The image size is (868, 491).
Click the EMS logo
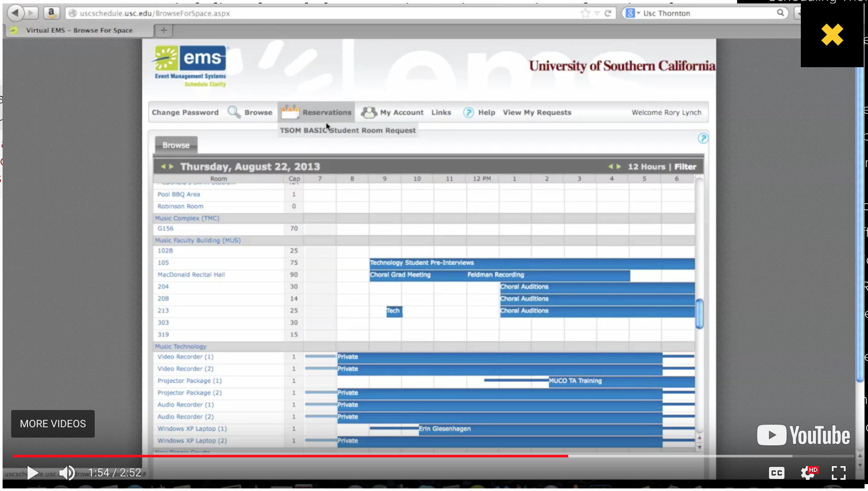(190, 66)
